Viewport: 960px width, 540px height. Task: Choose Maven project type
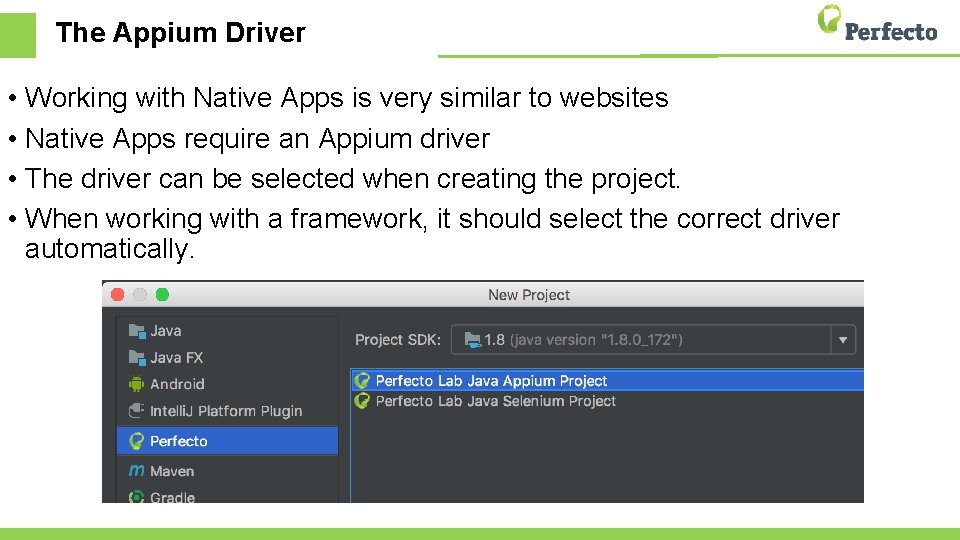pos(227,471)
